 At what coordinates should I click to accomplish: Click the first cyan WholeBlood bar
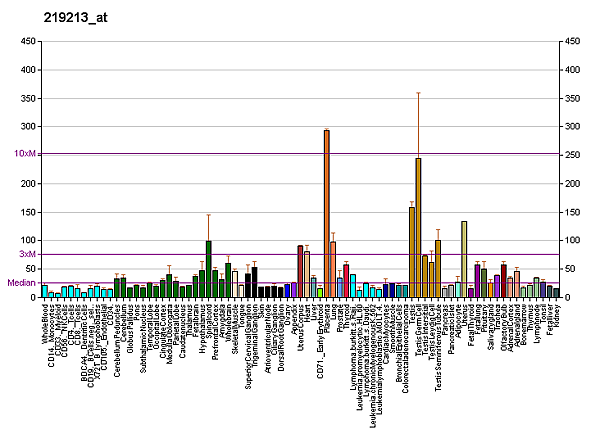(45, 291)
